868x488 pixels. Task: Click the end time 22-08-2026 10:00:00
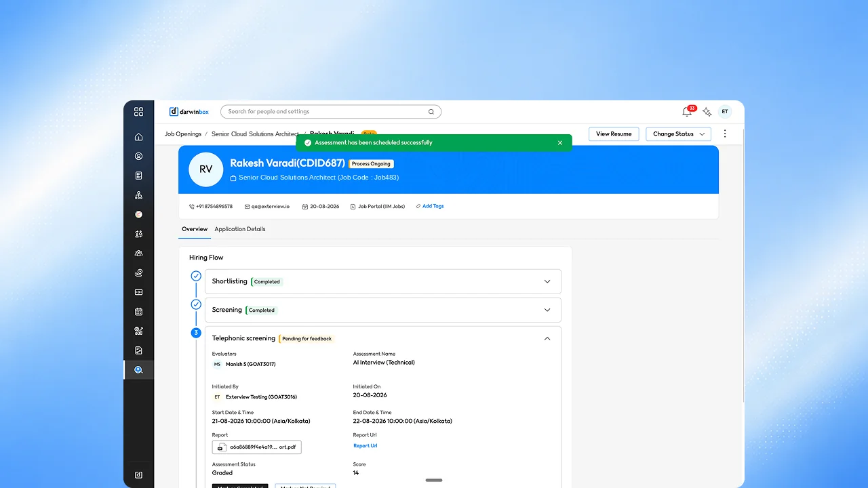[x=403, y=421]
